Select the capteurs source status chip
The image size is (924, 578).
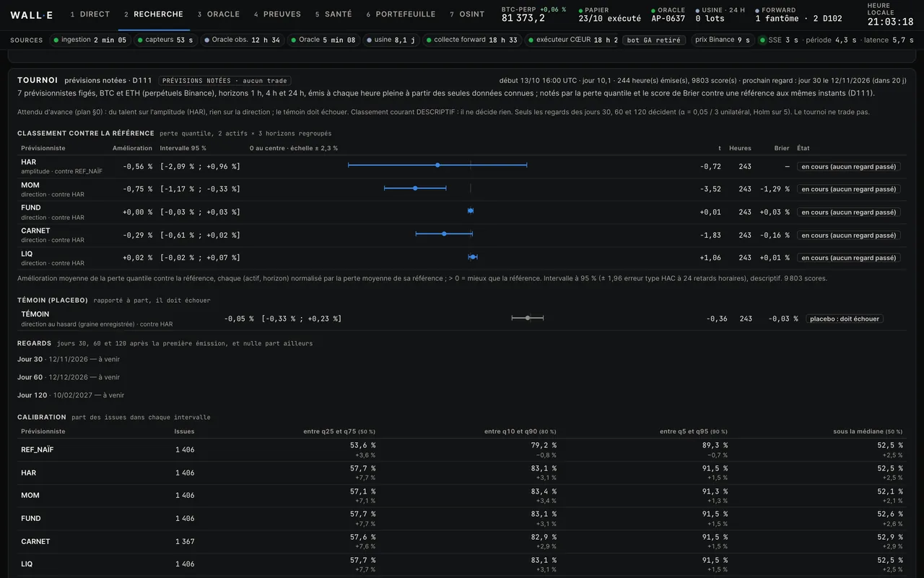(x=165, y=40)
